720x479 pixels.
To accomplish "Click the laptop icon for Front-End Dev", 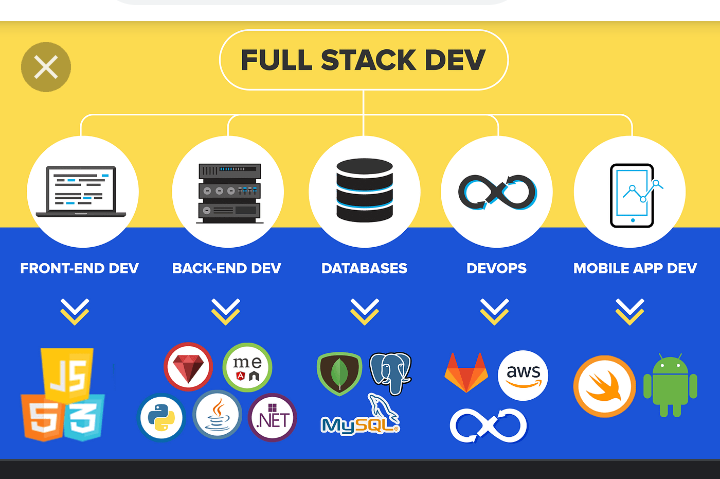I will pyautogui.click(x=82, y=192).
